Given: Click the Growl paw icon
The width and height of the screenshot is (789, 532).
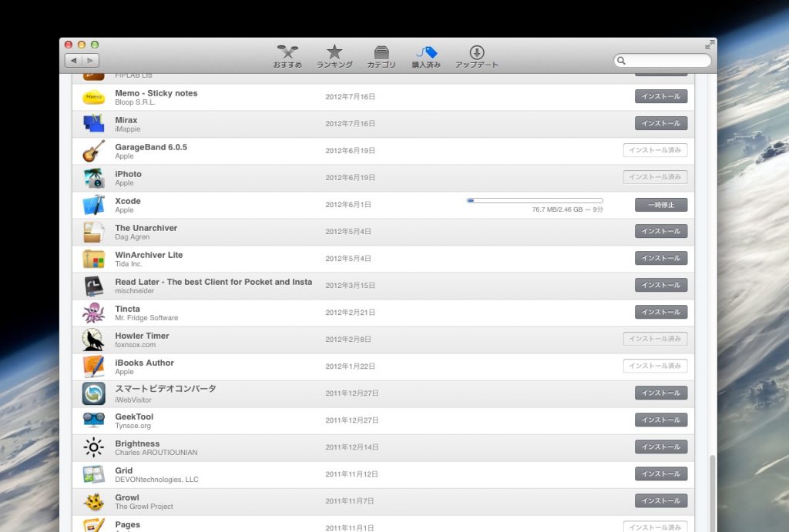Looking at the screenshot, I should [93, 501].
